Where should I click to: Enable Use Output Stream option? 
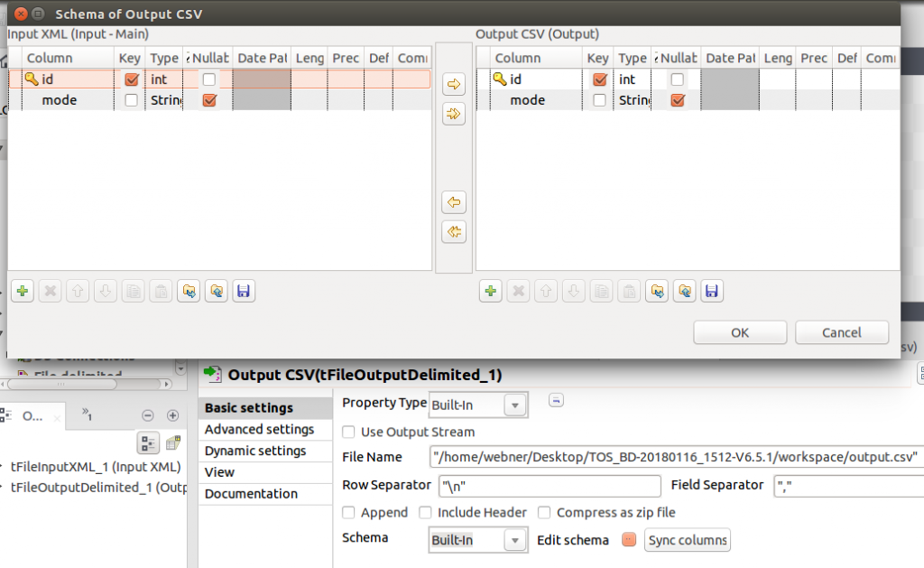pyautogui.click(x=349, y=433)
